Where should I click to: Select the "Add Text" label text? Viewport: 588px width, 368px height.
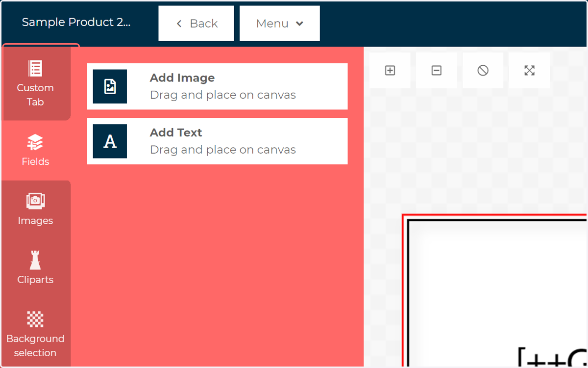click(x=176, y=132)
